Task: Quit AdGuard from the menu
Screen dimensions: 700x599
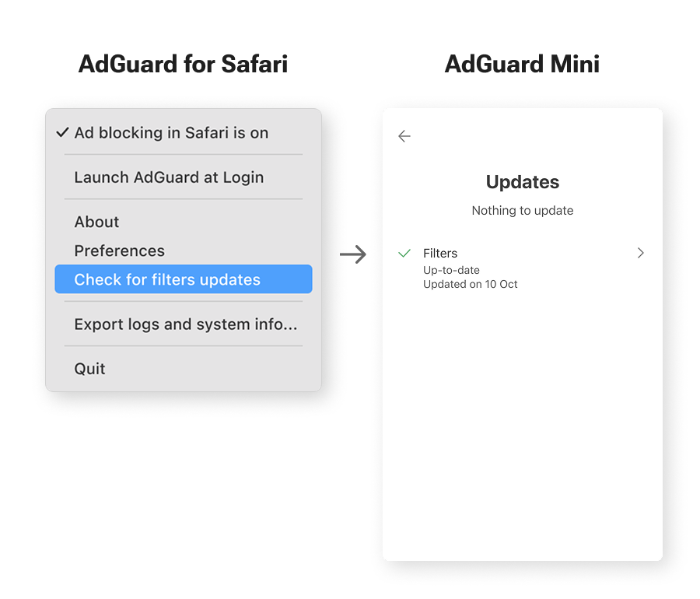Action: click(89, 369)
